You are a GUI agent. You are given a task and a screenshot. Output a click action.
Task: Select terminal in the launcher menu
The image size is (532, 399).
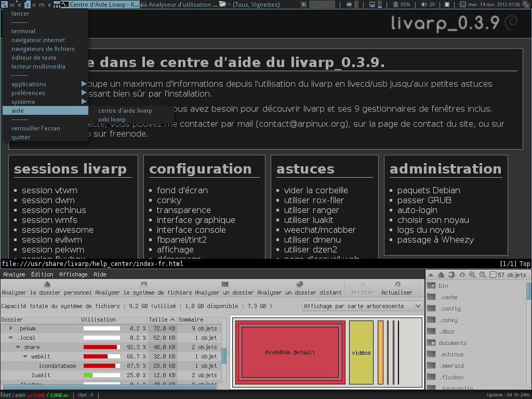45,31
